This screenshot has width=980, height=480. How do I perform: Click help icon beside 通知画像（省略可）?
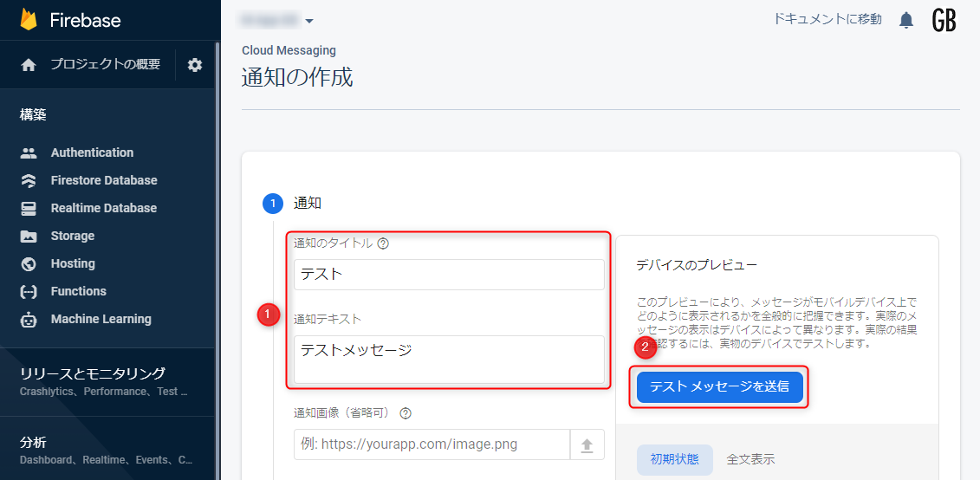coord(406,413)
